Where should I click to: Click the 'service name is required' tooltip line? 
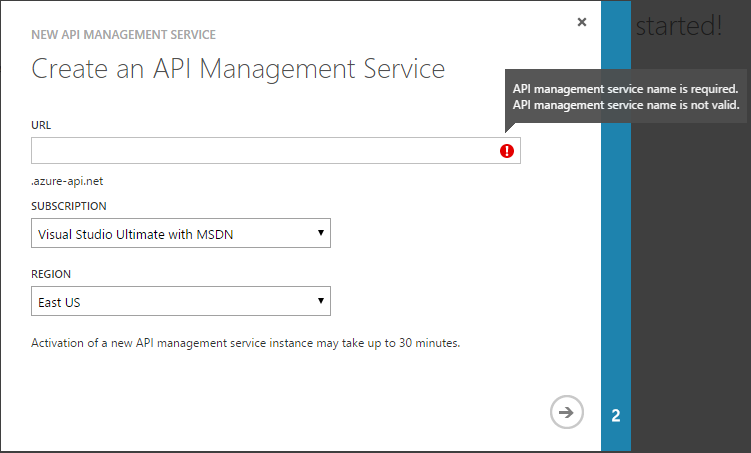coord(624,88)
